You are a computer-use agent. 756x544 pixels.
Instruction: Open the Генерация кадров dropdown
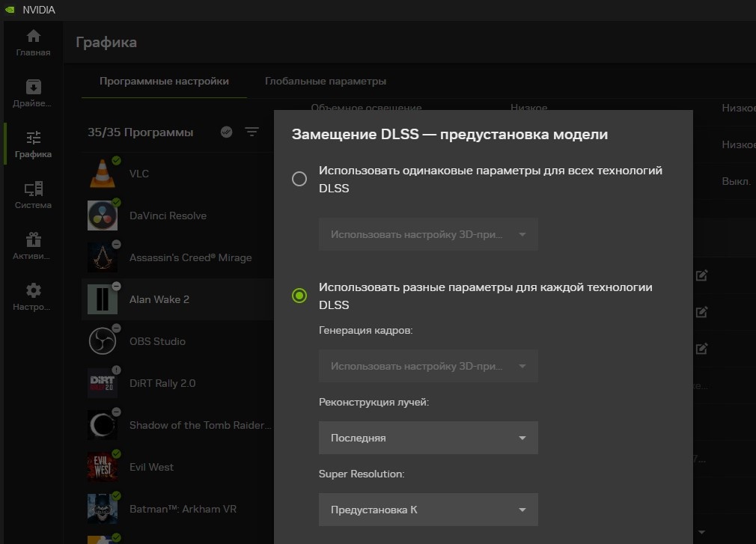(428, 367)
